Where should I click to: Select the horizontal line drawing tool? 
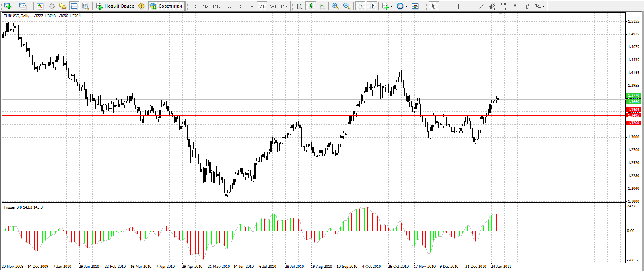point(470,6)
